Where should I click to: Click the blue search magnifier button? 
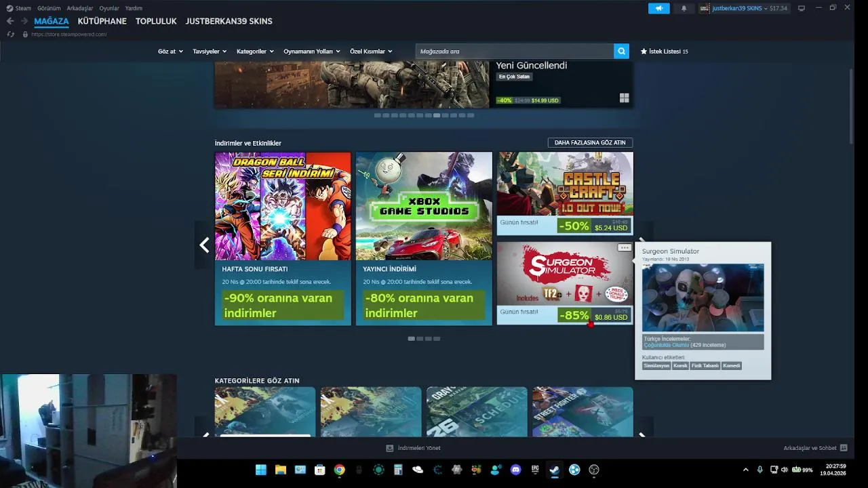621,52
